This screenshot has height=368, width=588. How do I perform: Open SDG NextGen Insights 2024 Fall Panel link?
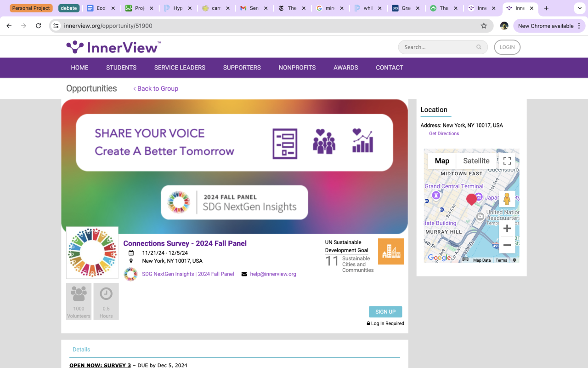click(188, 274)
